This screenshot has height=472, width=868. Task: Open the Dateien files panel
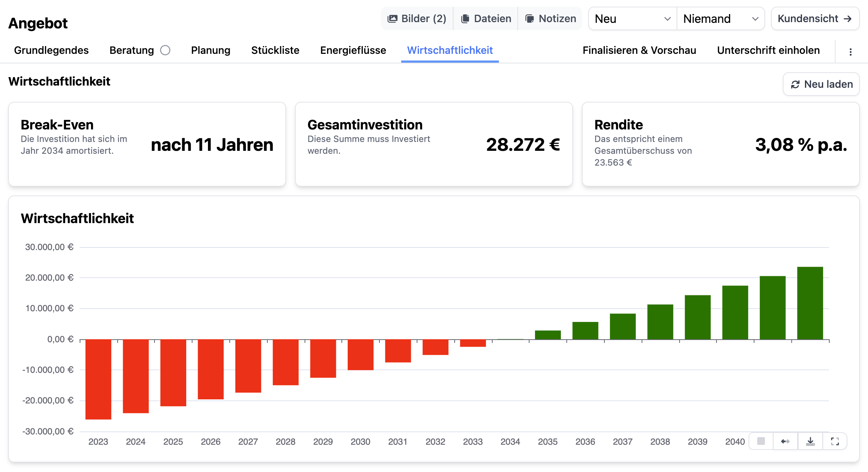[x=486, y=18]
